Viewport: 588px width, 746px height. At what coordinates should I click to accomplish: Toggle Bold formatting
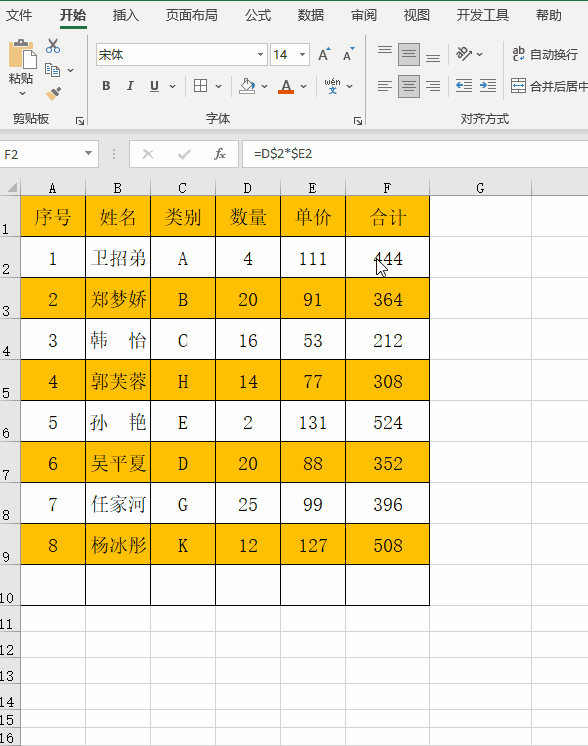pyautogui.click(x=106, y=86)
